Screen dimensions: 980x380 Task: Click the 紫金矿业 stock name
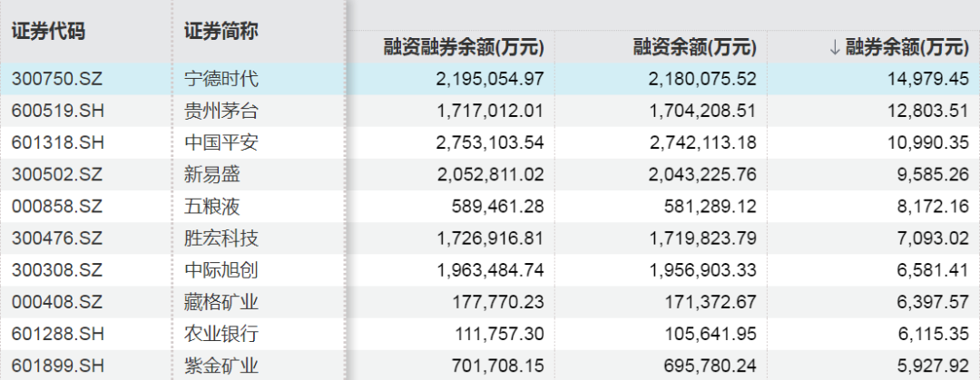pyautogui.click(x=220, y=365)
